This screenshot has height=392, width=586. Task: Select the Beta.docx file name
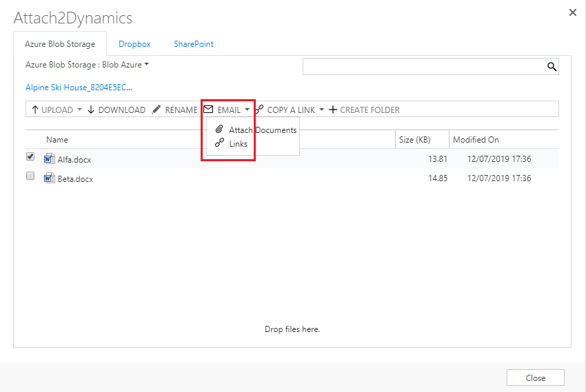pyautogui.click(x=75, y=179)
